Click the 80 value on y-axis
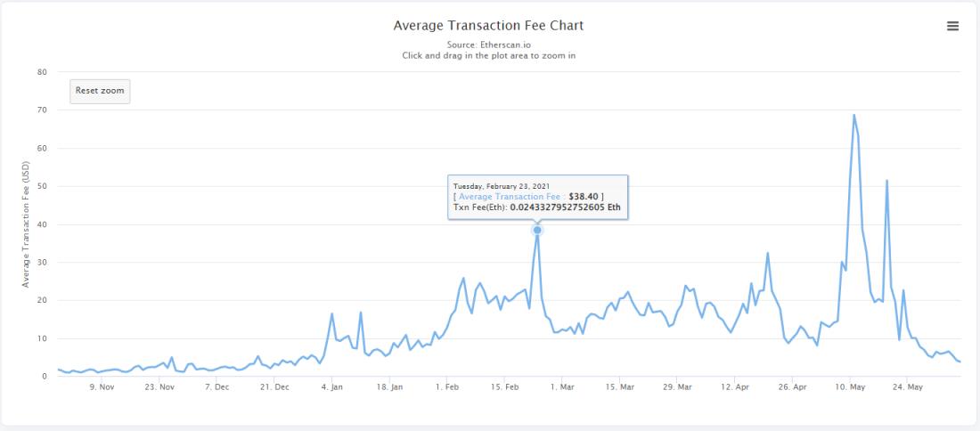 pos(43,72)
